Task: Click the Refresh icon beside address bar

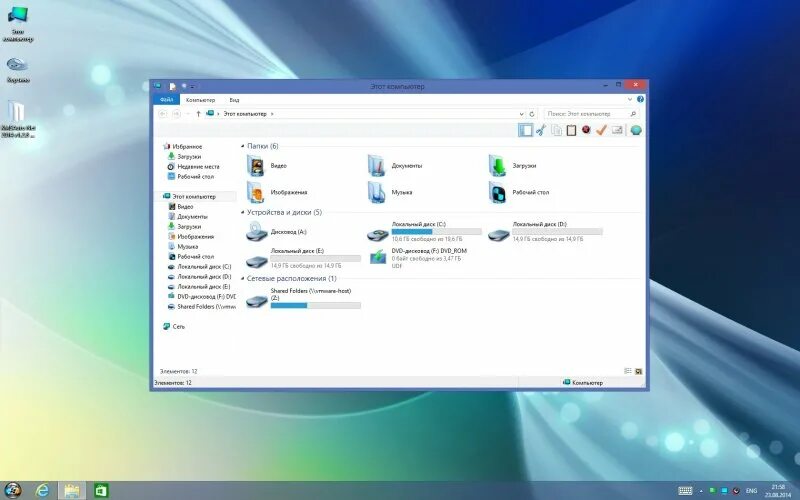Action: (532, 114)
